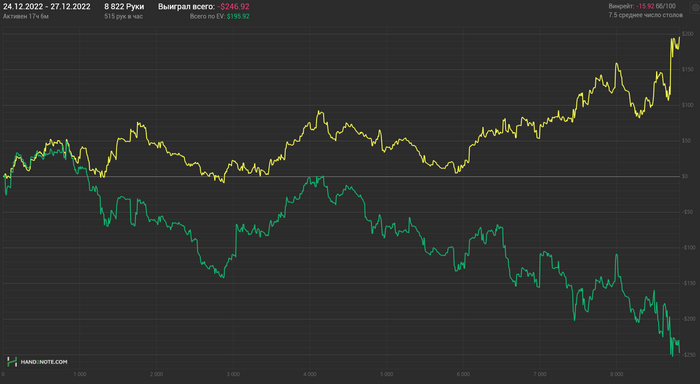Click the '4 000' x-axis label
This screenshot has height=384, width=700.
tap(310, 374)
